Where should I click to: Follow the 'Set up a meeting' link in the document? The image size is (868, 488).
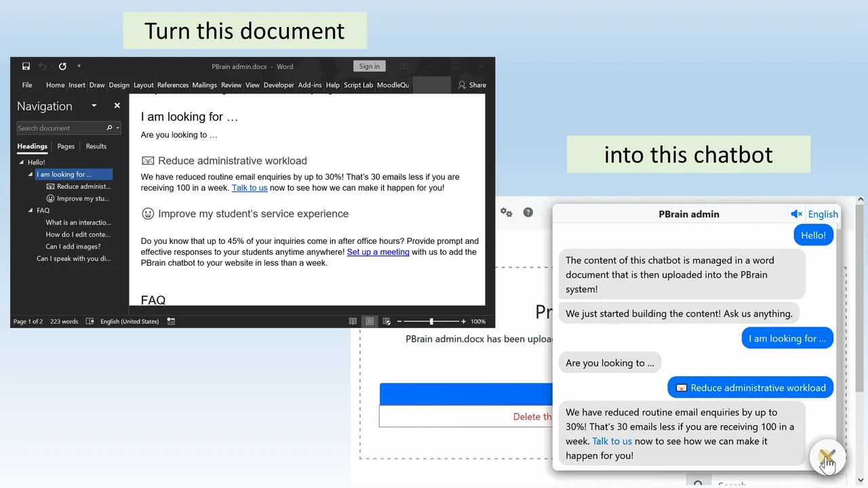(x=378, y=252)
